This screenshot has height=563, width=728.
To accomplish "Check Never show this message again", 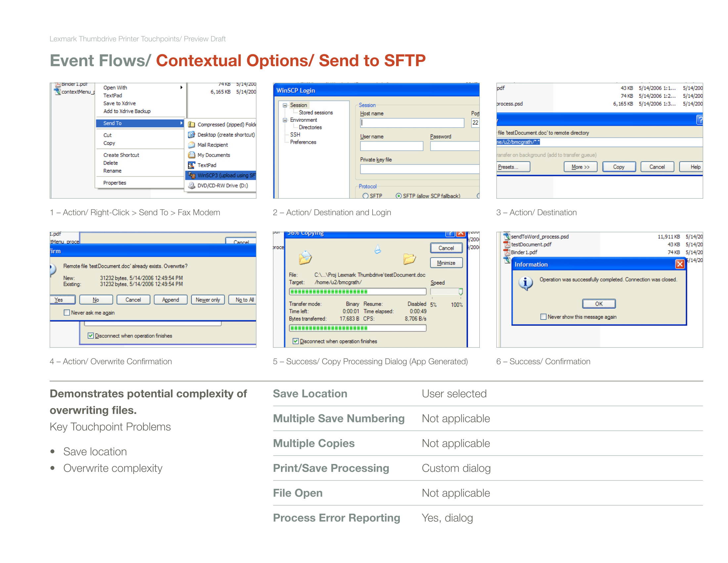I will click(x=543, y=317).
